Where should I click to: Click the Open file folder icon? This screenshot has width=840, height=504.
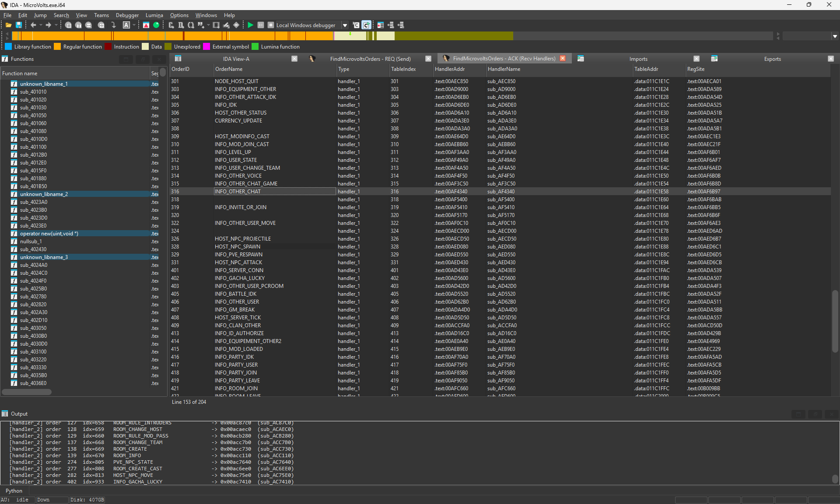point(8,25)
